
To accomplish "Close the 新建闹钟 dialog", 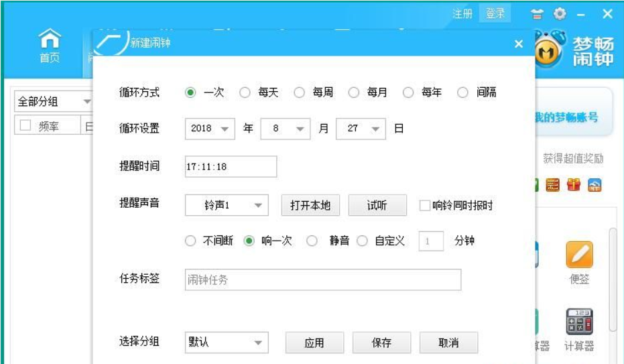I will [x=519, y=44].
